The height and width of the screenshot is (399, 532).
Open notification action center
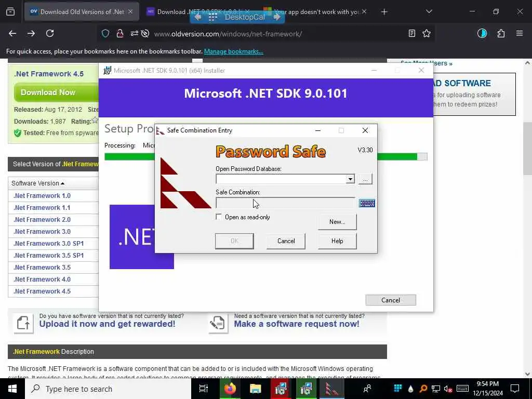click(x=515, y=389)
